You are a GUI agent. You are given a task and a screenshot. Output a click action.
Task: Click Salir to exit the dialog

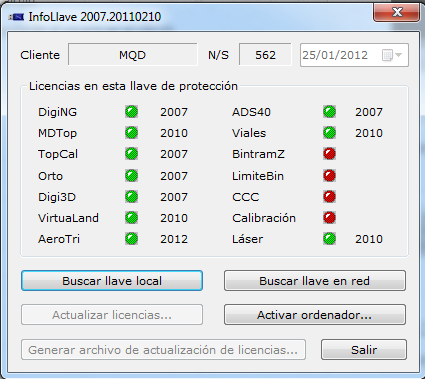pyautogui.click(x=364, y=350)
